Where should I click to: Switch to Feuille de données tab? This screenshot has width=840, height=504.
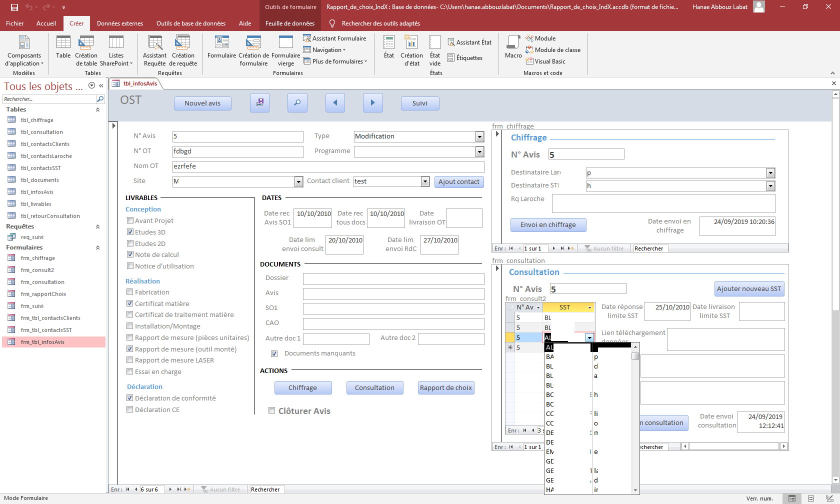pos(290,23)
